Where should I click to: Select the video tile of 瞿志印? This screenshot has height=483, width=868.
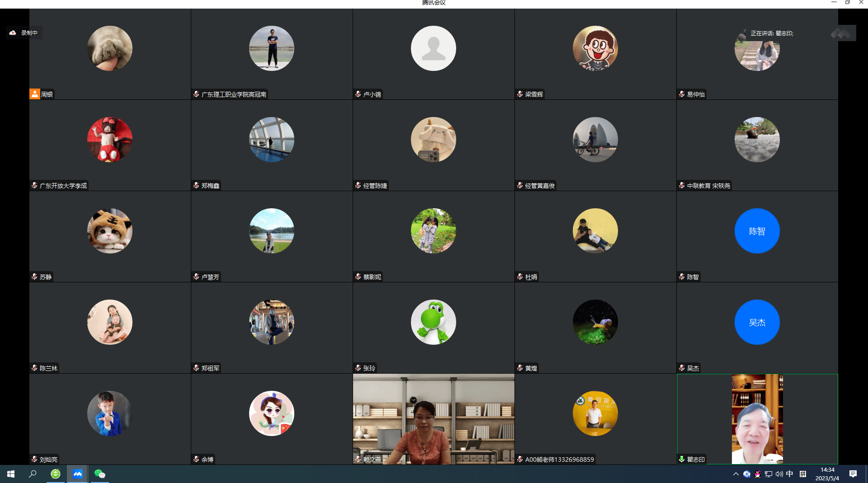pos(757,419)
